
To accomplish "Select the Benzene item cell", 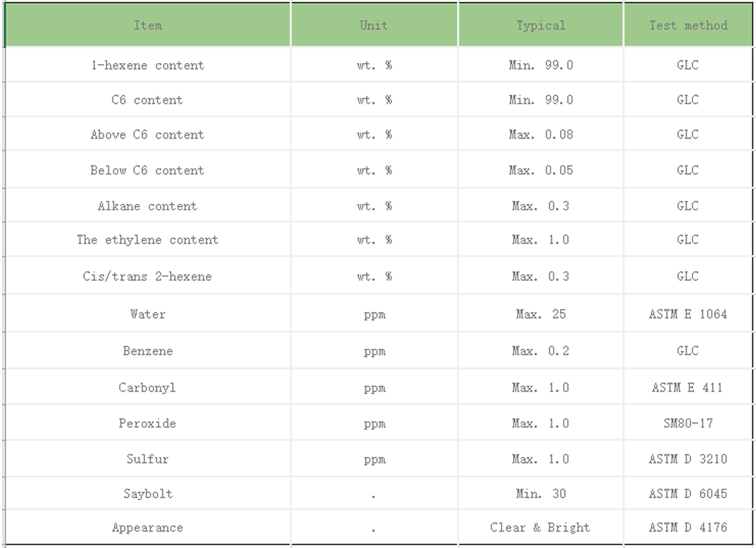I will point(147,351).
